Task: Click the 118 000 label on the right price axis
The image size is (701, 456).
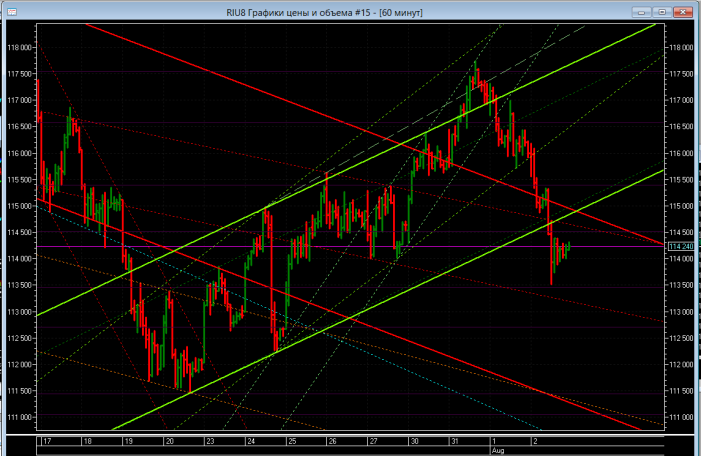Action: [x=681, y=47]
